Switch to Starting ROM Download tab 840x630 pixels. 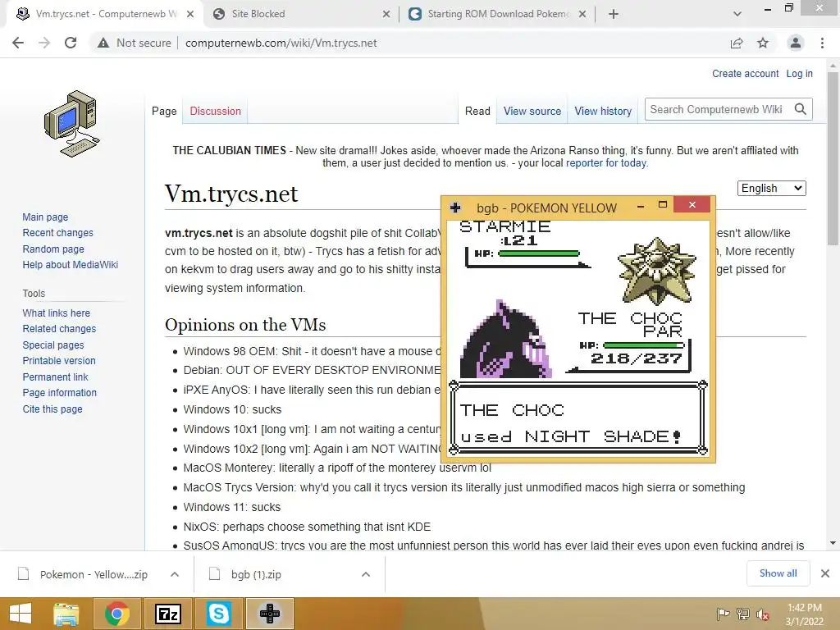click(497, 14)
